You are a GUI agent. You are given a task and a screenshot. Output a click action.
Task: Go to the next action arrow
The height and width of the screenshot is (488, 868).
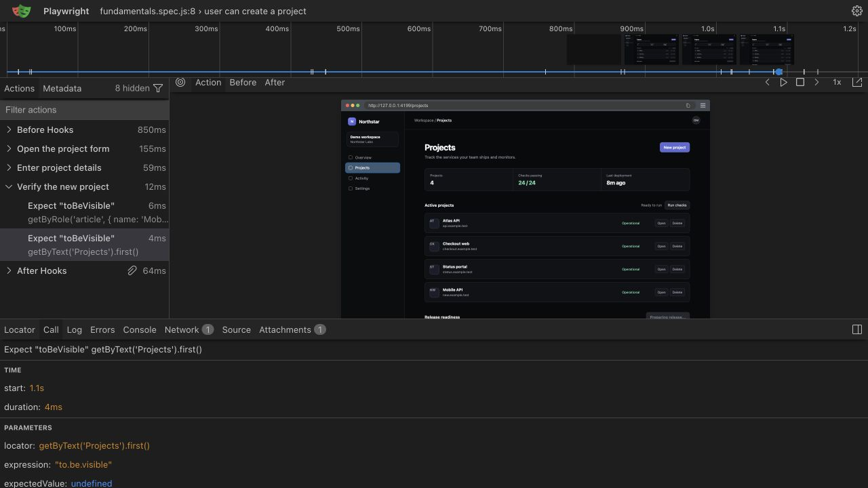pyautogui.click(x=816, y=82)
